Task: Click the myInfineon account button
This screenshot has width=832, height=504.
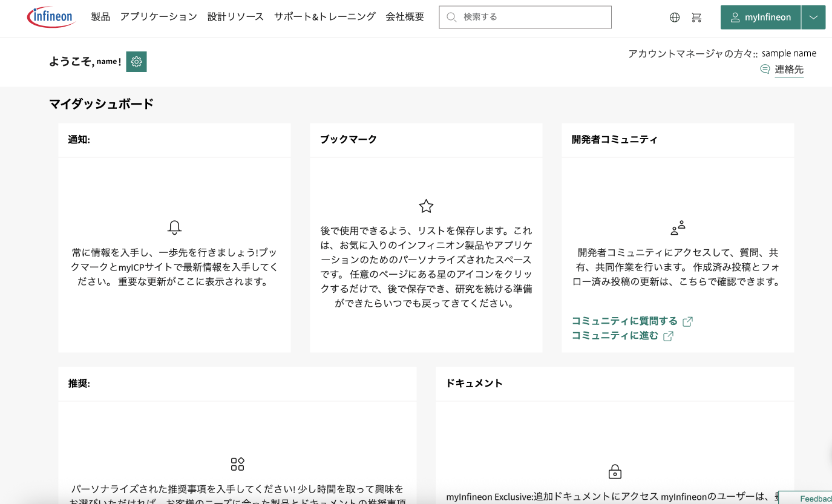Action: pyautogui.click(x=761, y=18)
